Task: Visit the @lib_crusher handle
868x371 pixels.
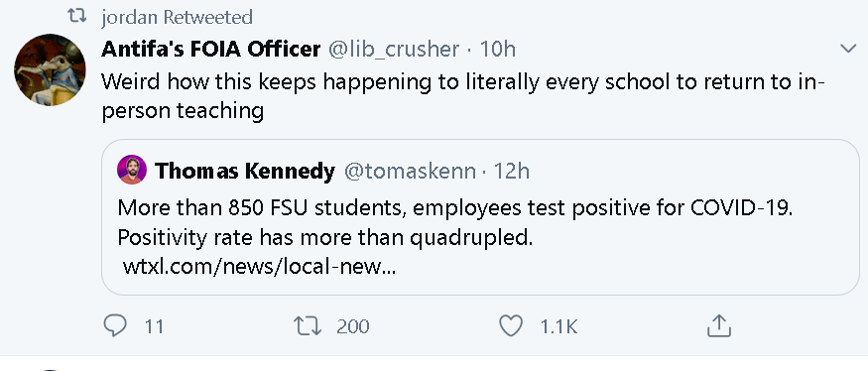Action: click(x=394, y=50)
